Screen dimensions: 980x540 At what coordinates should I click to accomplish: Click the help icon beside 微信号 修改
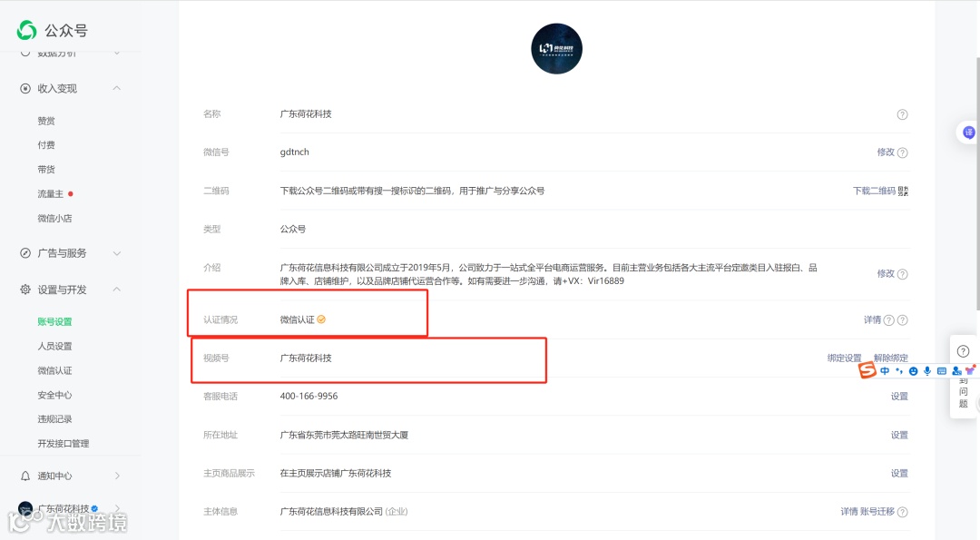point(902,152)
